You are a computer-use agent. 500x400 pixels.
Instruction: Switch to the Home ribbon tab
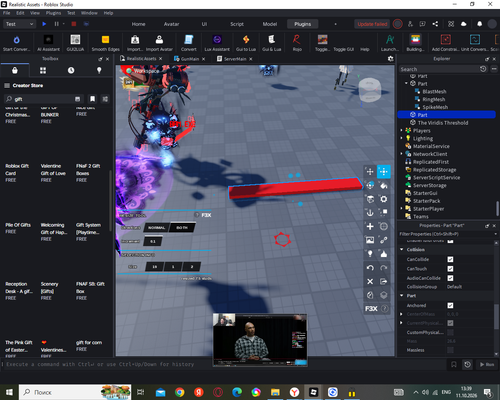point(138,24)
